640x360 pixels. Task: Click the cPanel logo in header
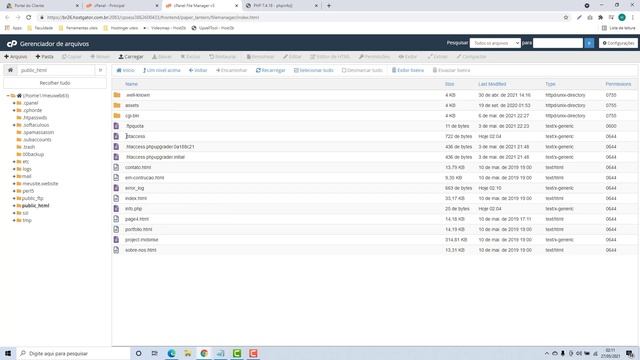pyautogui.click(x=12, y=44)
